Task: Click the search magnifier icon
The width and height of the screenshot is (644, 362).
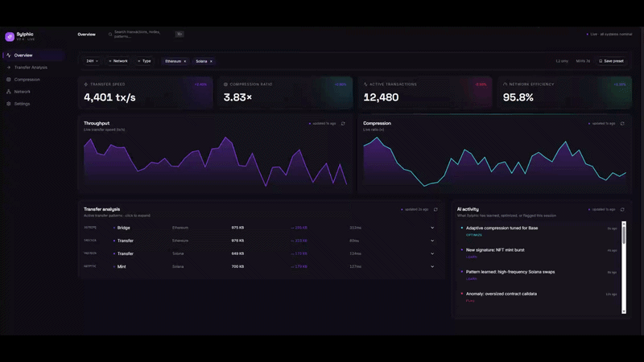Action: pyautogui.click(x=110, y=35)
